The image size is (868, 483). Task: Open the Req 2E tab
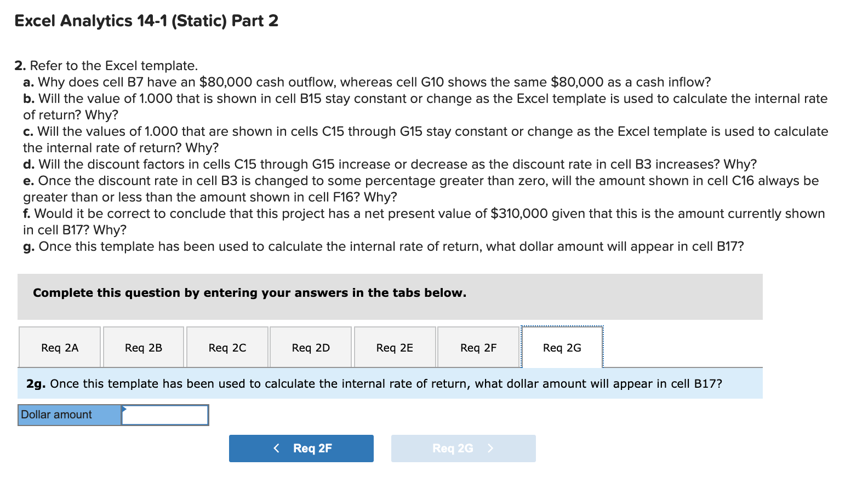394,347
